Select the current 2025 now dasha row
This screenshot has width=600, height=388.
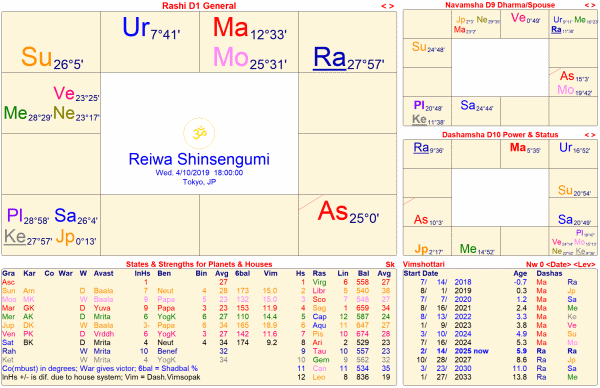click(x=500, y=351)
